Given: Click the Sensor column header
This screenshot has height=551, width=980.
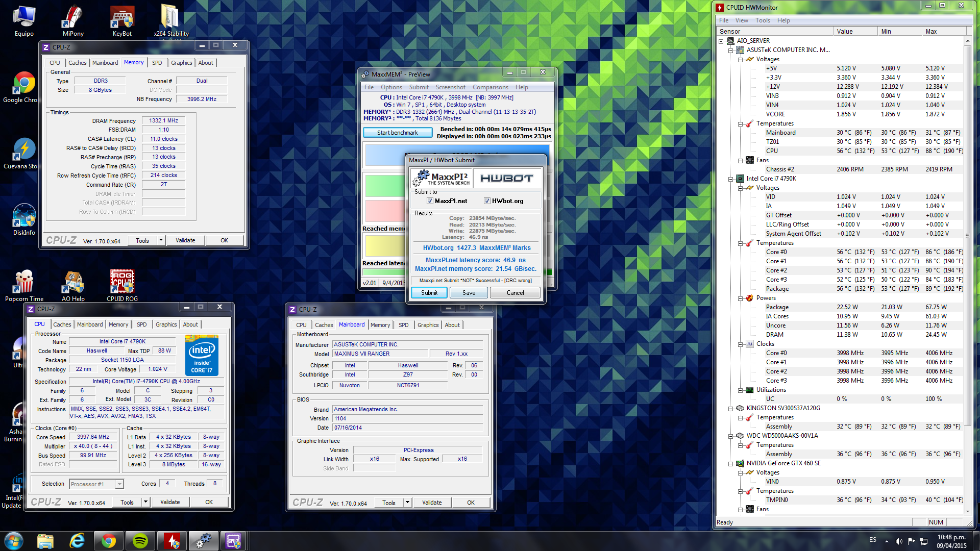Looking at the screenshot, I should (775, 31).
